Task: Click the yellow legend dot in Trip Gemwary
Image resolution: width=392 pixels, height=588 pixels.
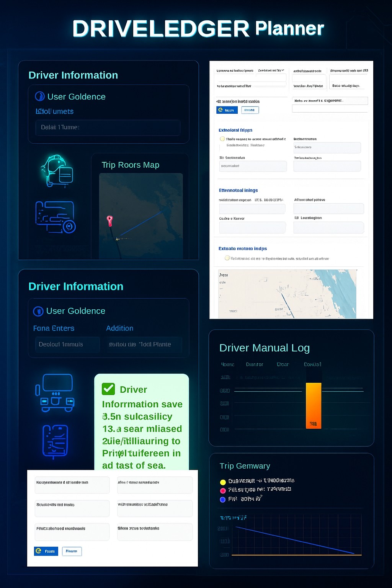Action: (223, 482)
